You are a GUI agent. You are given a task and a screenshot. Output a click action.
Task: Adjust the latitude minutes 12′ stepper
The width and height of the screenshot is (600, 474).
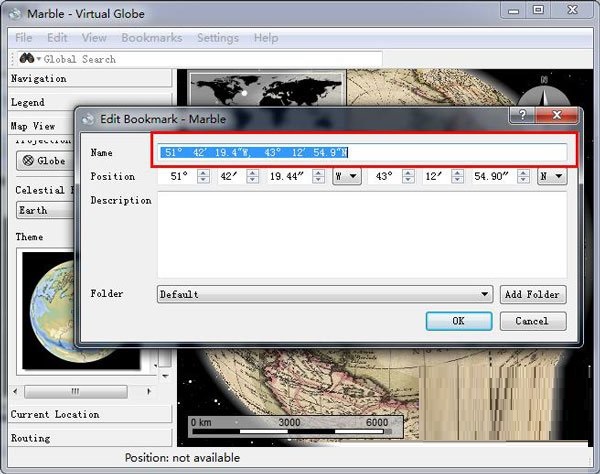pos(457,176)
